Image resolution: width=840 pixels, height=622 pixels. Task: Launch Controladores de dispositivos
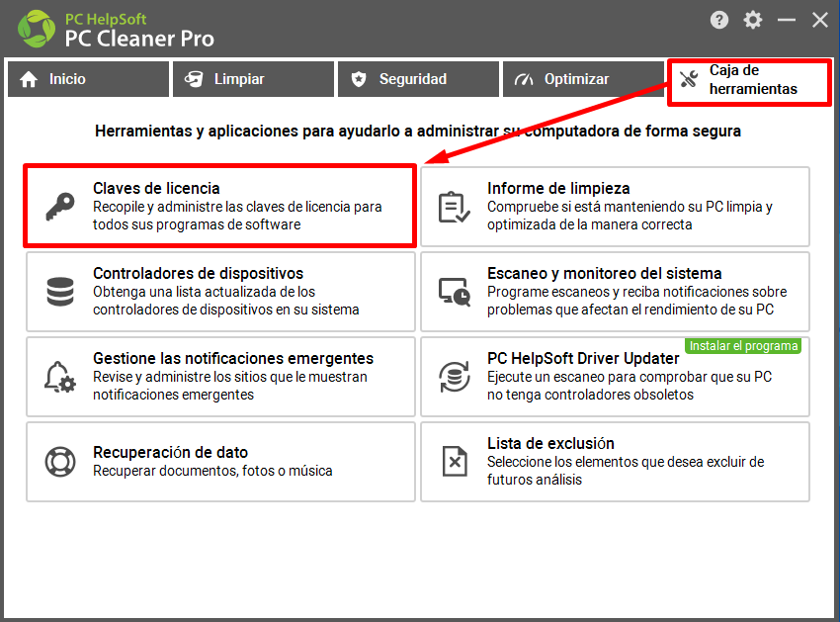220,292
